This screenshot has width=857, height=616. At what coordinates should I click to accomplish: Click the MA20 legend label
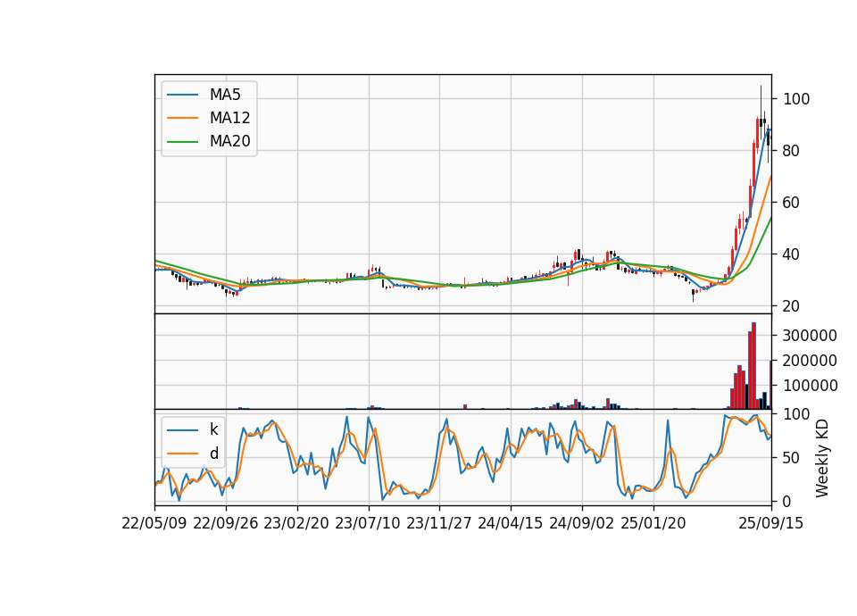229,141
